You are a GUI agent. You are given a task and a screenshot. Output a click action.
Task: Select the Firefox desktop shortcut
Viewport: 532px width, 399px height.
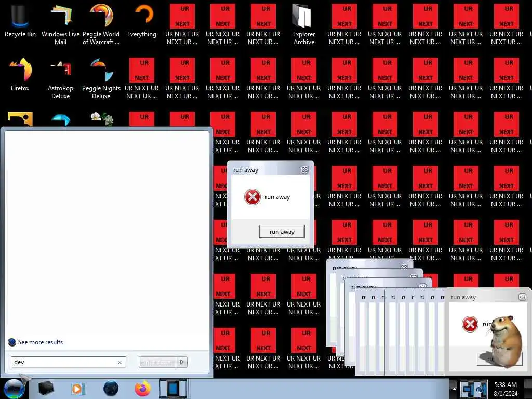[20, 75]
